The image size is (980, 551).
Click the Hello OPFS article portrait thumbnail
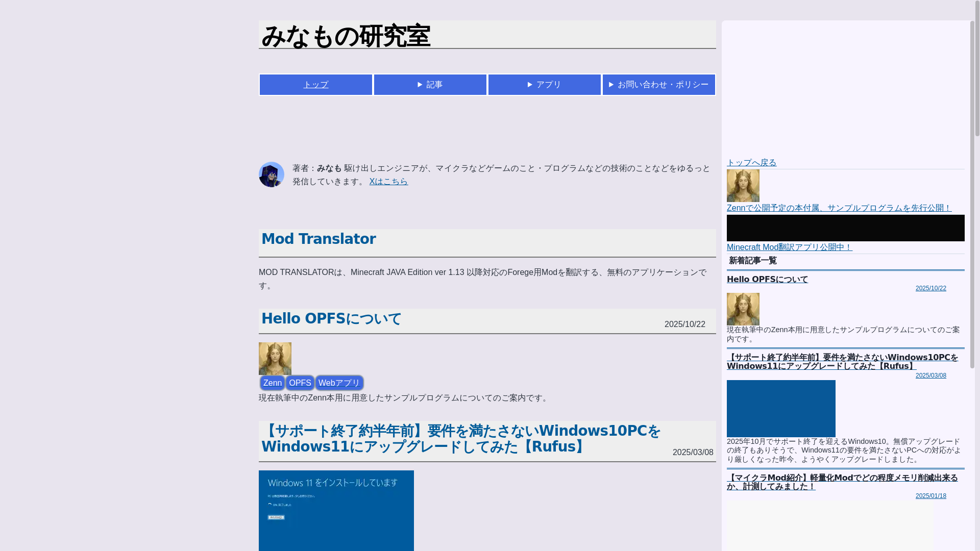click(275, 358)
